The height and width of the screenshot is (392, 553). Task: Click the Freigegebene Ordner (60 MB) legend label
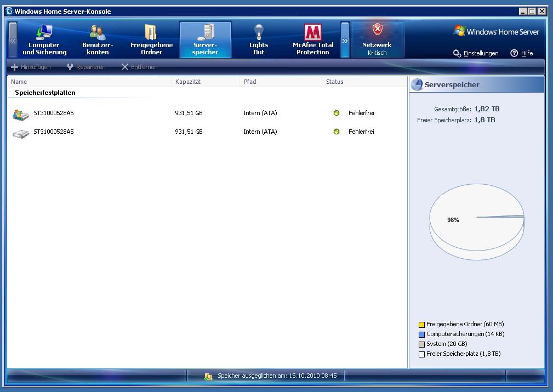point(465,324)
